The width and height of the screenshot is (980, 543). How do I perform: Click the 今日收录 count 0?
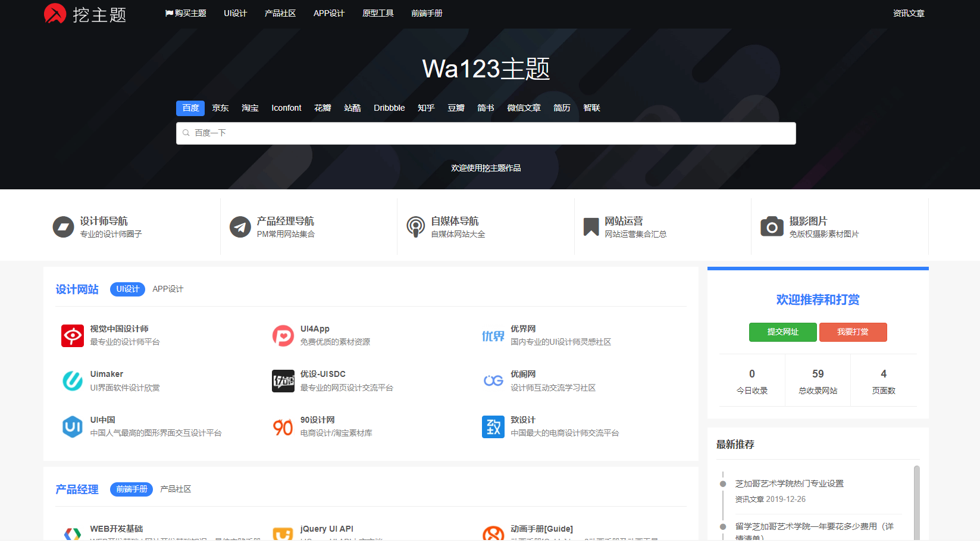pos(752,374)
